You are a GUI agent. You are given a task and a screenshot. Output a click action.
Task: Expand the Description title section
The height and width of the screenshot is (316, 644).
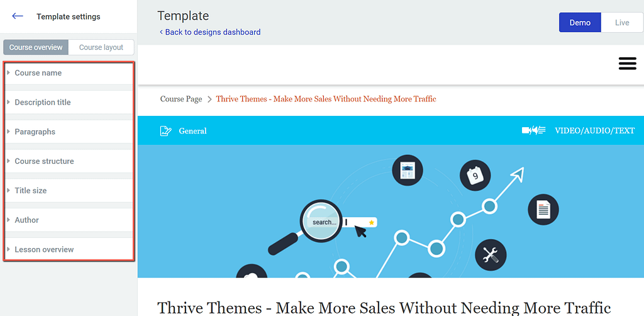point(43,103)
